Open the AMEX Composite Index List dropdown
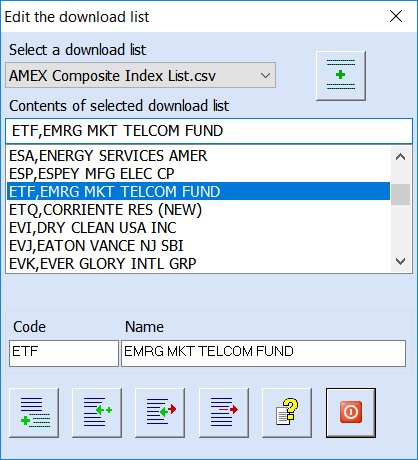418x460 pixels. (140, 75)
